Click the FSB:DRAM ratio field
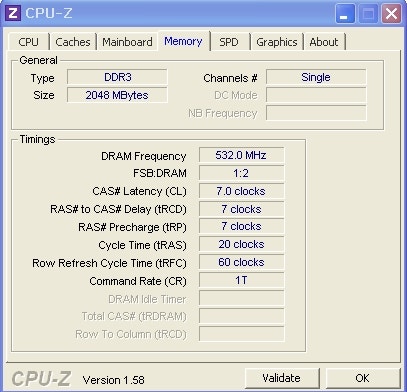 click(x=242, y=173)
